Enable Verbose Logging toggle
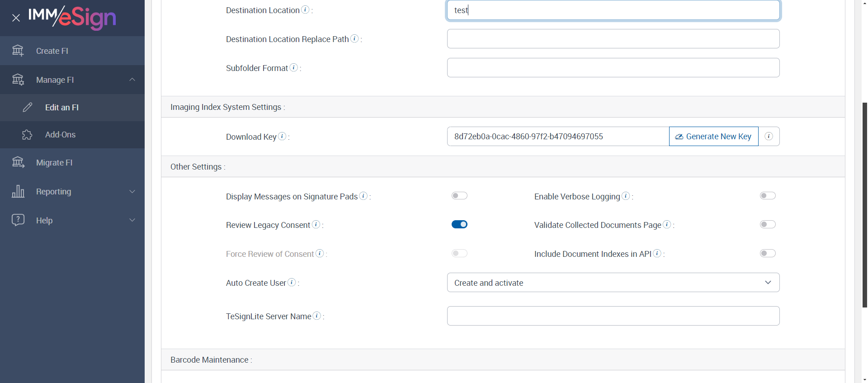 click(x=768, y=196)
